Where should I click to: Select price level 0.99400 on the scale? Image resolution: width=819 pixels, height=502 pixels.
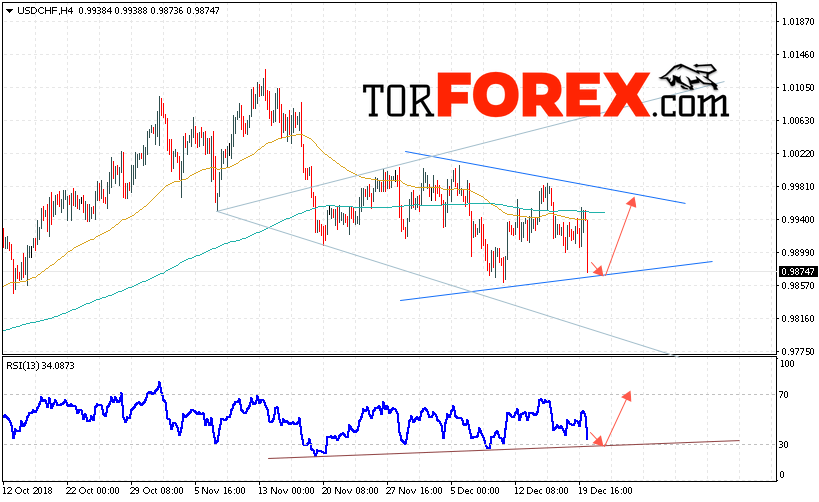[x=798, y=219]
